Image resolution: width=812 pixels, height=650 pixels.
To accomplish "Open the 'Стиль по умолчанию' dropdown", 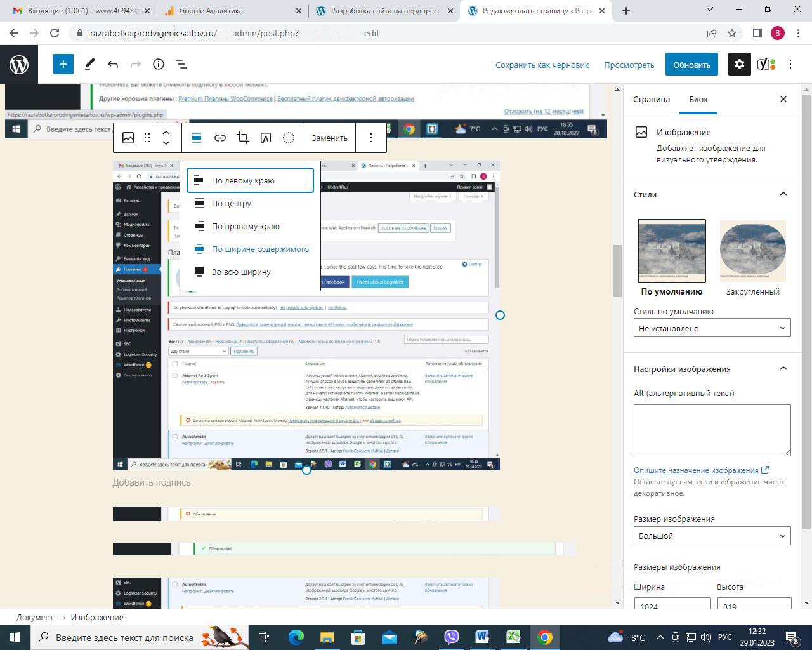I will 712,328.
